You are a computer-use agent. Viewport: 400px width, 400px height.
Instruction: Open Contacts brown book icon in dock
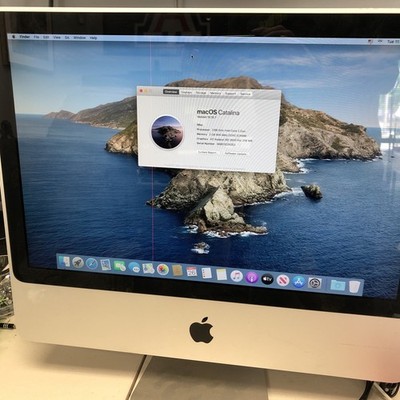coord(177,270)
